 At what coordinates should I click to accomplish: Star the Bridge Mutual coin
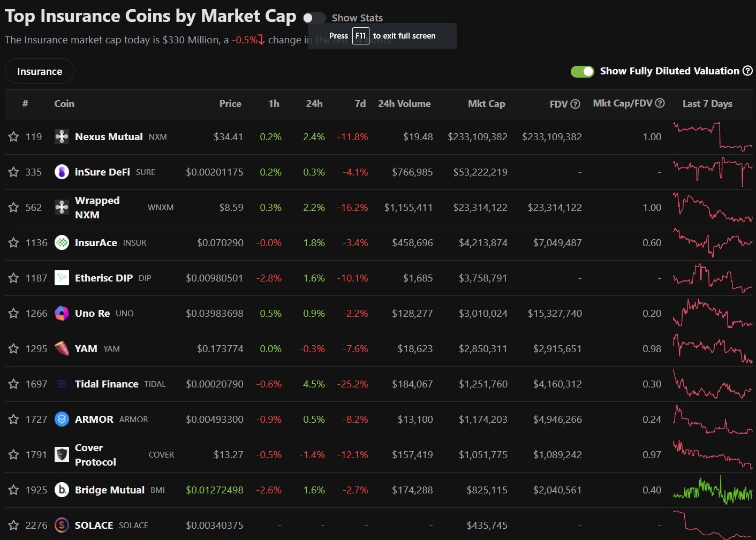coord(14,490)
